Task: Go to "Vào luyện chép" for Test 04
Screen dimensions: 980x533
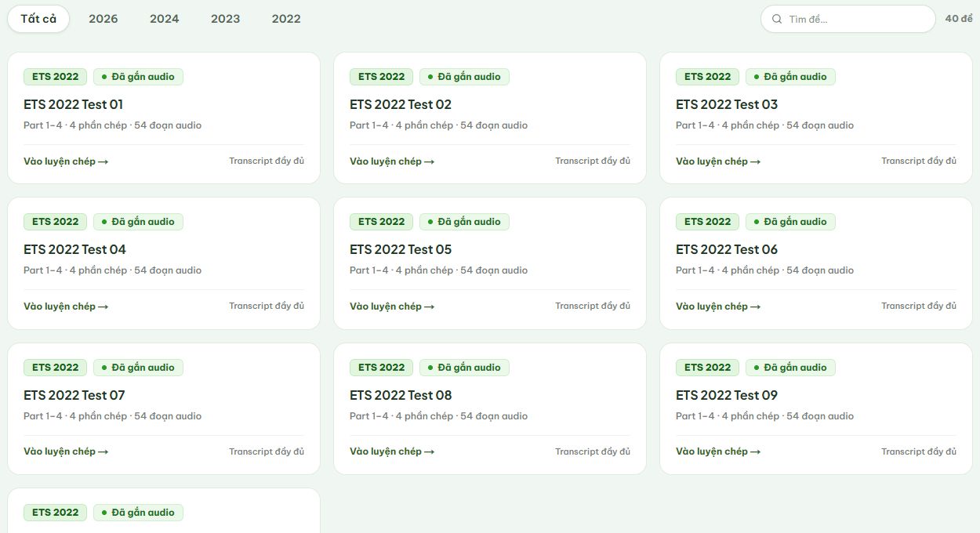Action: (66, 306)
